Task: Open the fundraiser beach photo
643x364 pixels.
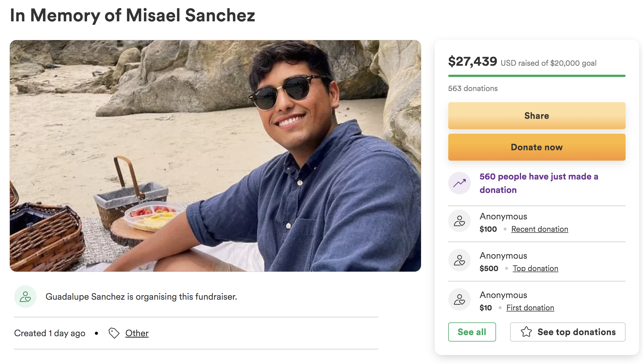Action: [x=215, y=156]
